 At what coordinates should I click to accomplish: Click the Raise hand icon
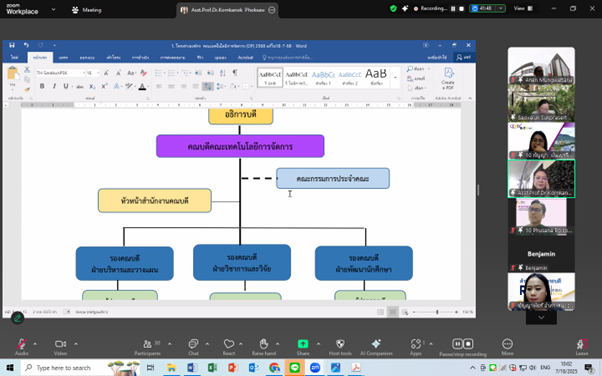pos(264,346)
